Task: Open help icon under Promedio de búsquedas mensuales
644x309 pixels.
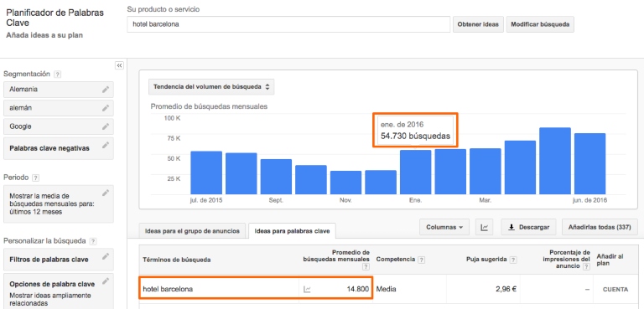Action: pos(366,267)
